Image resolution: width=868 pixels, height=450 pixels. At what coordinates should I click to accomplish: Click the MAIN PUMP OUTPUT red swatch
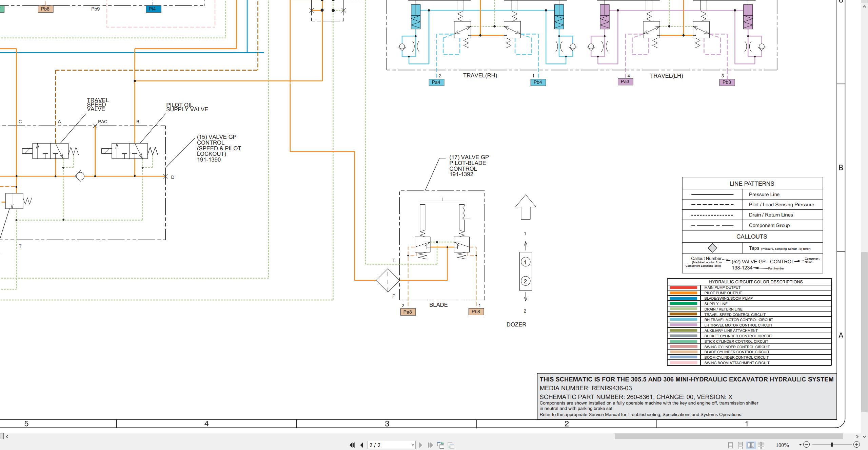click(x=683, y=287)
